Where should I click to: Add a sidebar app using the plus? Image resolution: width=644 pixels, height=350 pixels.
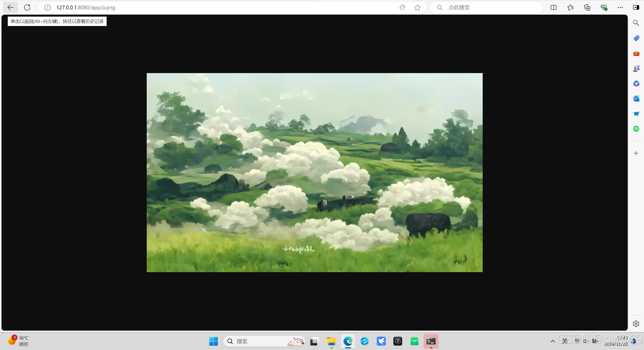[636, 153]
